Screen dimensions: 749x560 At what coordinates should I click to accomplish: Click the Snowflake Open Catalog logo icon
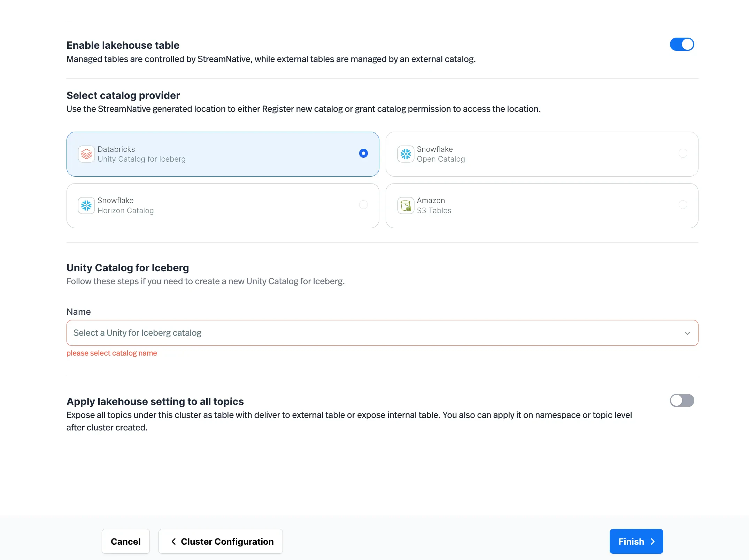point(406,154)
